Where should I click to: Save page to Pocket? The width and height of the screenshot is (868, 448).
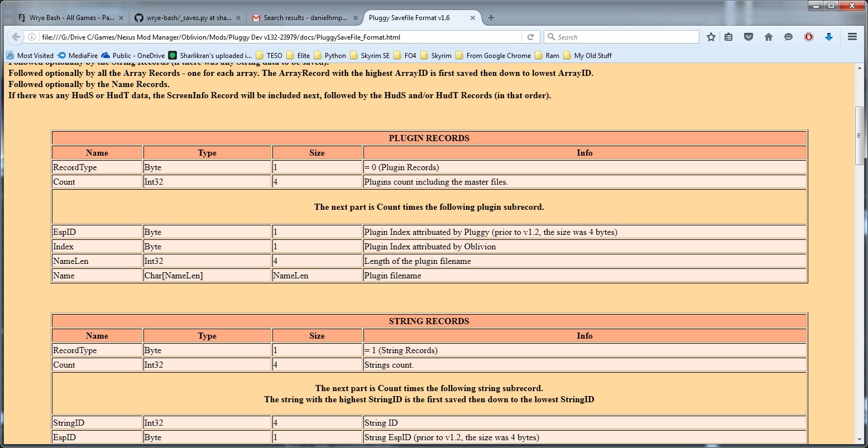pos(749,37)
